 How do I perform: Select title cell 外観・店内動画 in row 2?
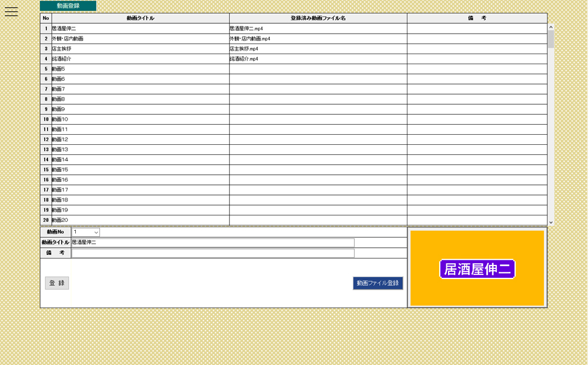(x=141, y=39)
